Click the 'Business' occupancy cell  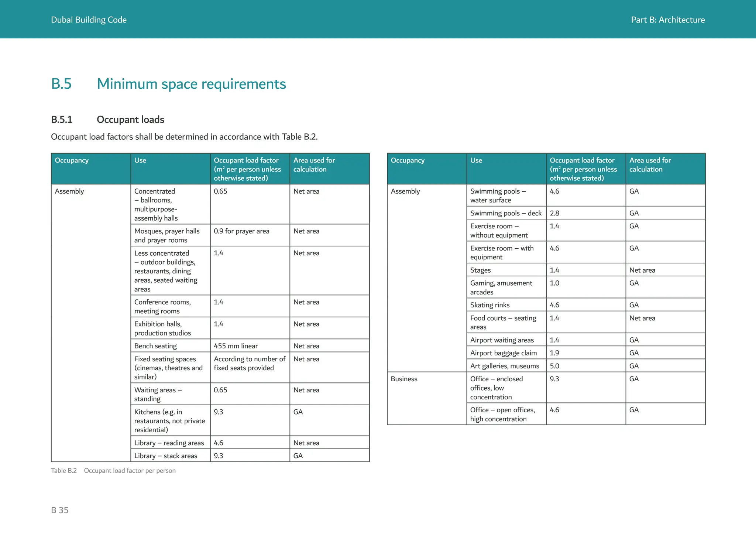point(404,379)
